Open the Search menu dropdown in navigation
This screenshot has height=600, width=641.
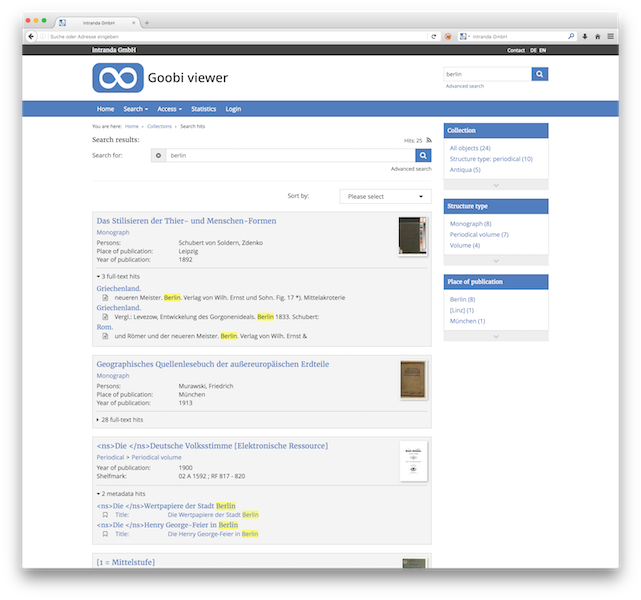point(136,109)
